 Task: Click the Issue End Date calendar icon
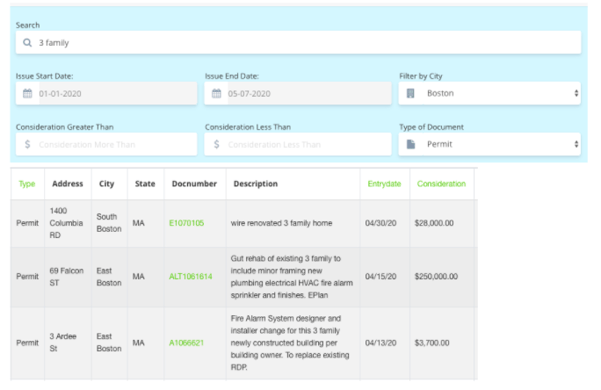click(217, 93)
